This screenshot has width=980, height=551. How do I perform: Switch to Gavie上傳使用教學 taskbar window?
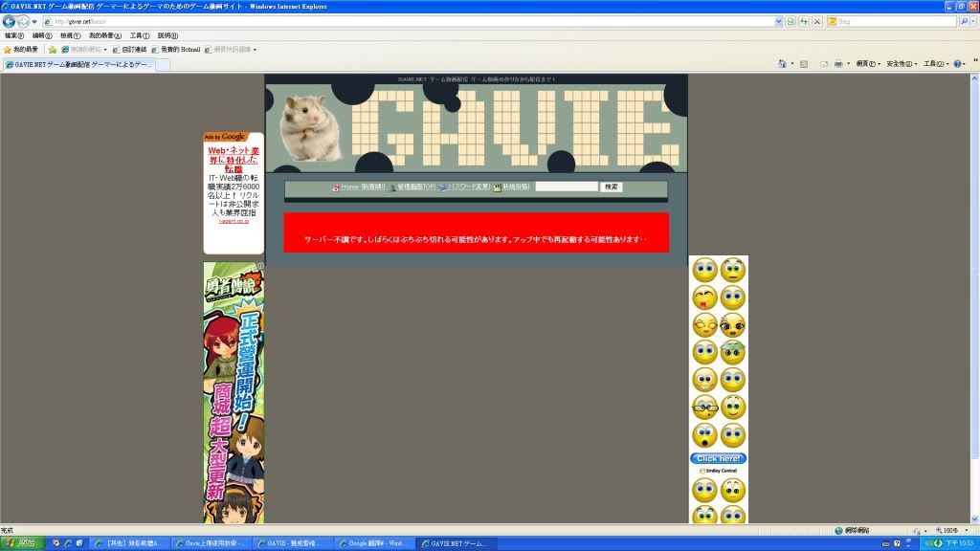(x=210, y=543)
